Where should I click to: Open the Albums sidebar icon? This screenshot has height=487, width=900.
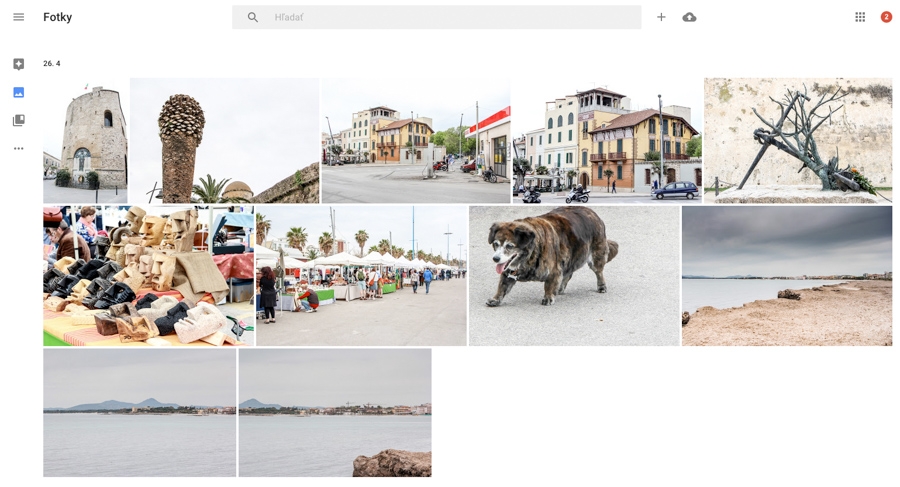click(18, 120)
